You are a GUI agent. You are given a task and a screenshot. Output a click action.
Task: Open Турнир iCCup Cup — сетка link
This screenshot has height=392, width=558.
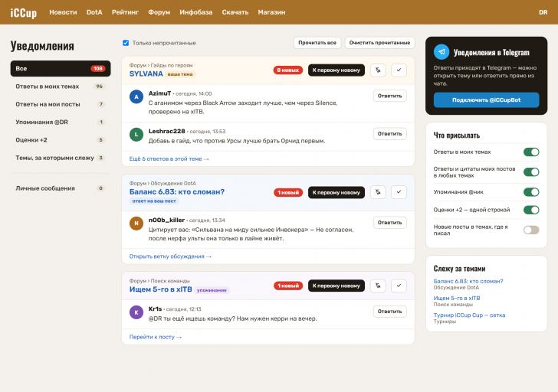click(469, 315)
